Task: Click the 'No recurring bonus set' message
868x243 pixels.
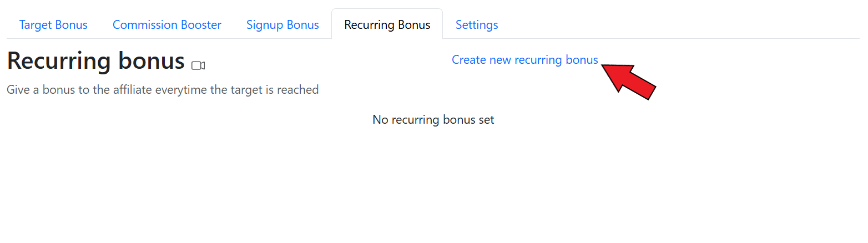Action: tap(433, 120)
